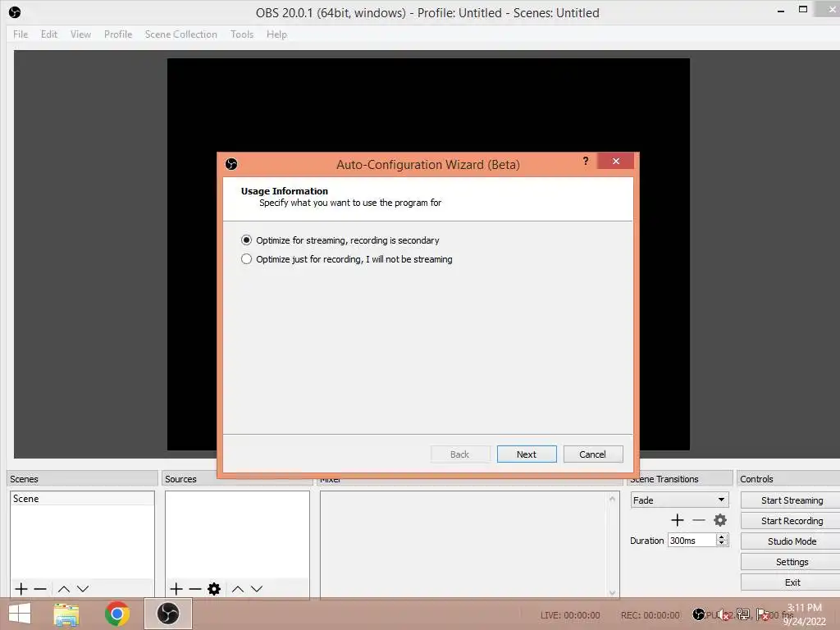
Task: Click the Duration 300ms field
Action: [692, 541]
